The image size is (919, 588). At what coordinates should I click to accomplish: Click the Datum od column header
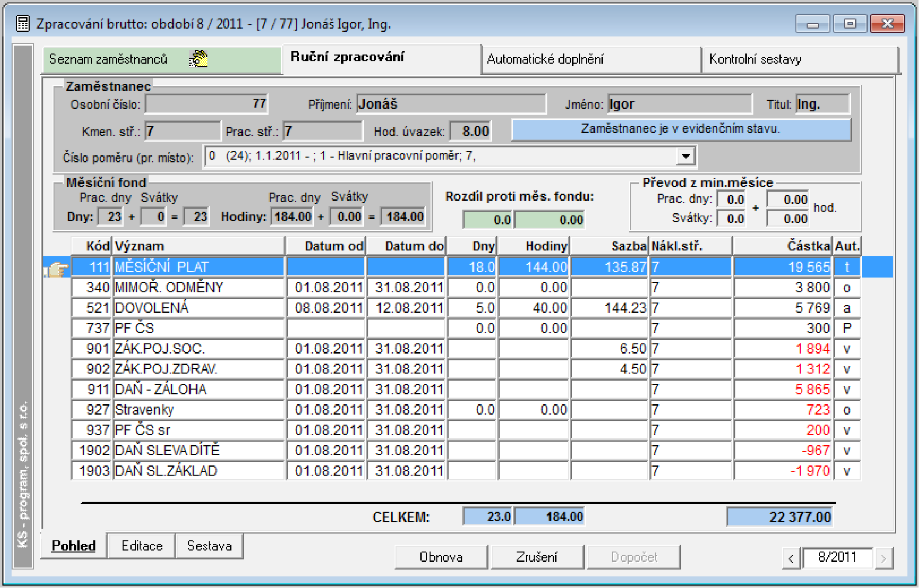[325, 246]
